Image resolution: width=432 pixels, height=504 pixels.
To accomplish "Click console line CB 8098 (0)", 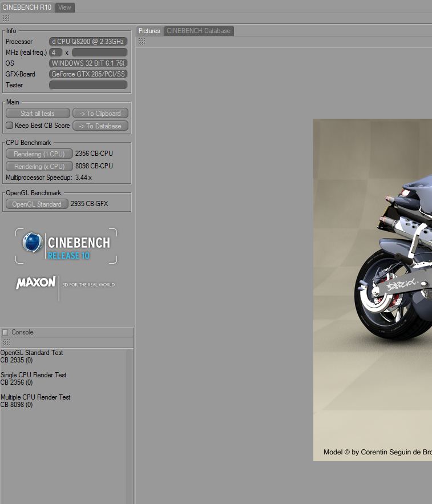I will pos(17,404).
